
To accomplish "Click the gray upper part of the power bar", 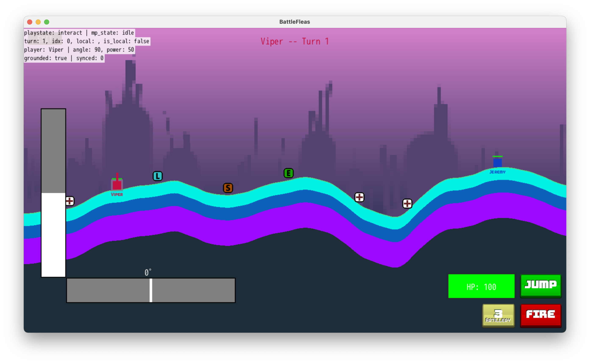I will pos(53,150).
